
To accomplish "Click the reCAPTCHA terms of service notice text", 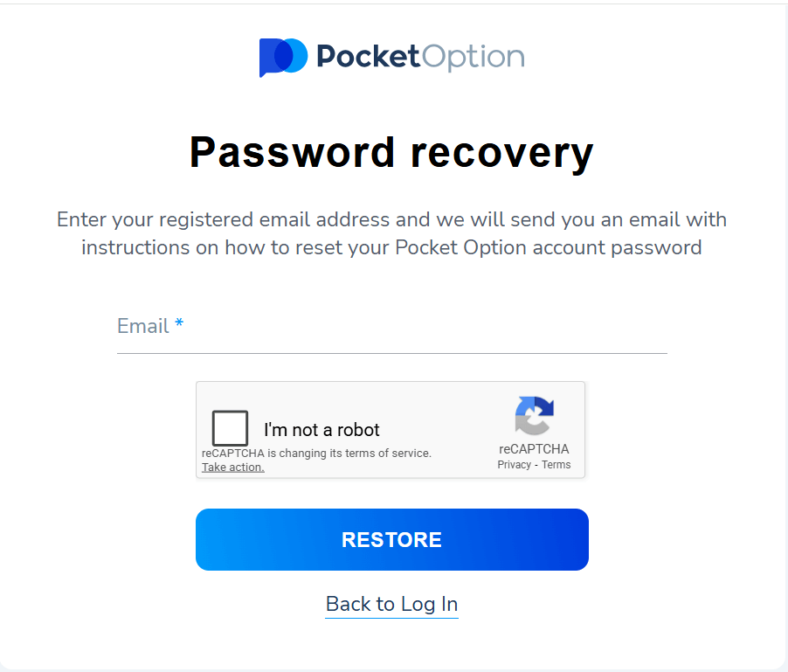I will click(316, 454).
